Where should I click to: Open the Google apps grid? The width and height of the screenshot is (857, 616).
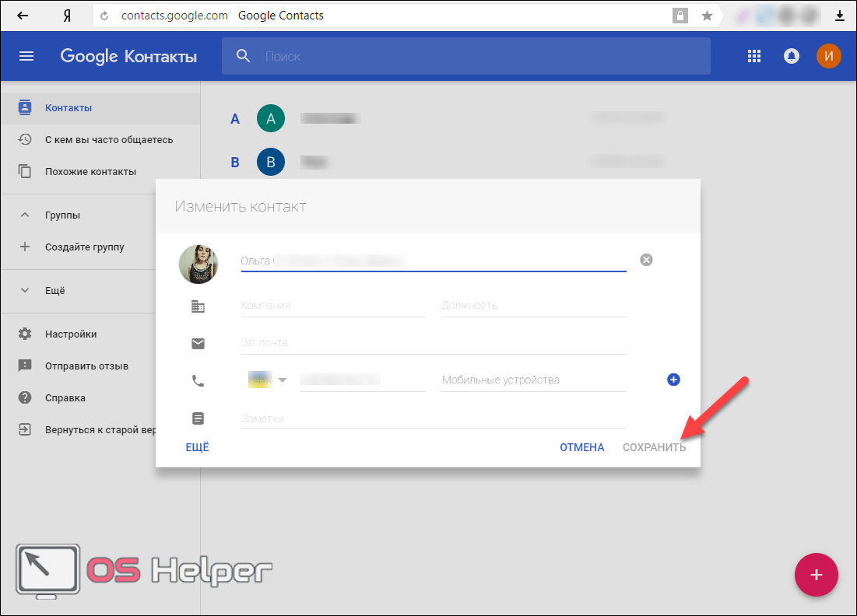pyautogui.click(x=753, y=56)
